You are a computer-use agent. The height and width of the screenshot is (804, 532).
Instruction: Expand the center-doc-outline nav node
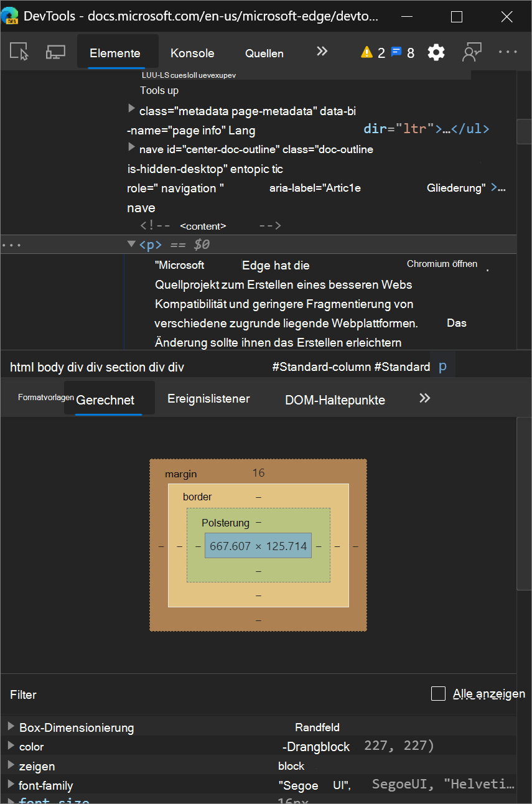[x=131, y=147]
